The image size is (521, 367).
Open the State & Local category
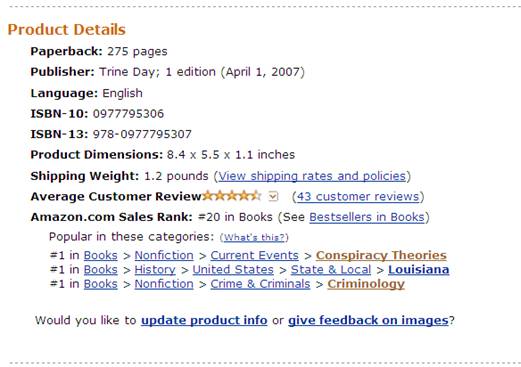tap(331, 269)
